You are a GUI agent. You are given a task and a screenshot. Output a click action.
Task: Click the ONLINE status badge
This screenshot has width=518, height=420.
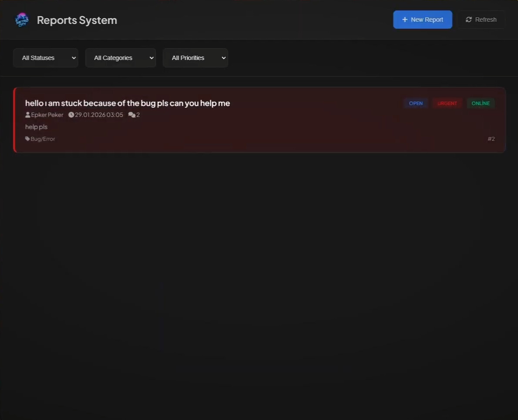480,103
